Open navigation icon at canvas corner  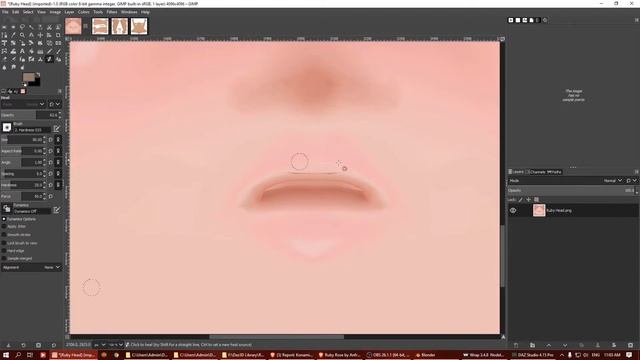coord(503,337)
